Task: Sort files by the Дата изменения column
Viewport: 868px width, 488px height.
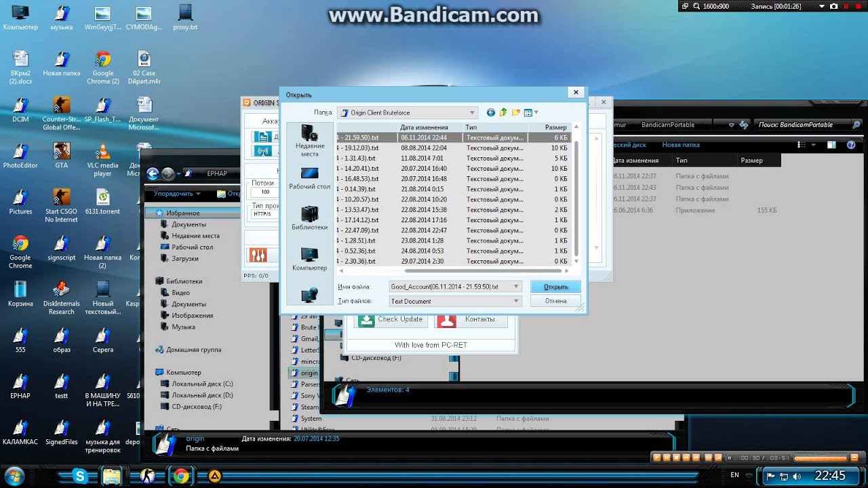Action: (430, 127)
